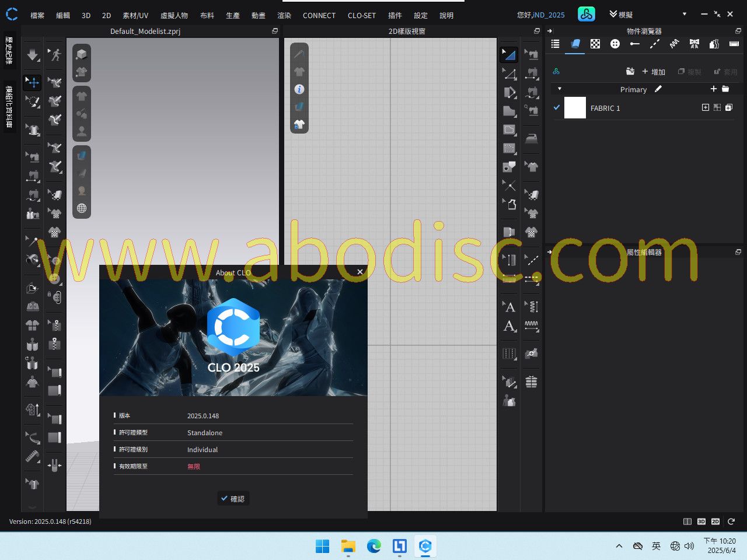
Task: Open Windows Start menu
Action: pyautogui.click(x=322, y=546)
